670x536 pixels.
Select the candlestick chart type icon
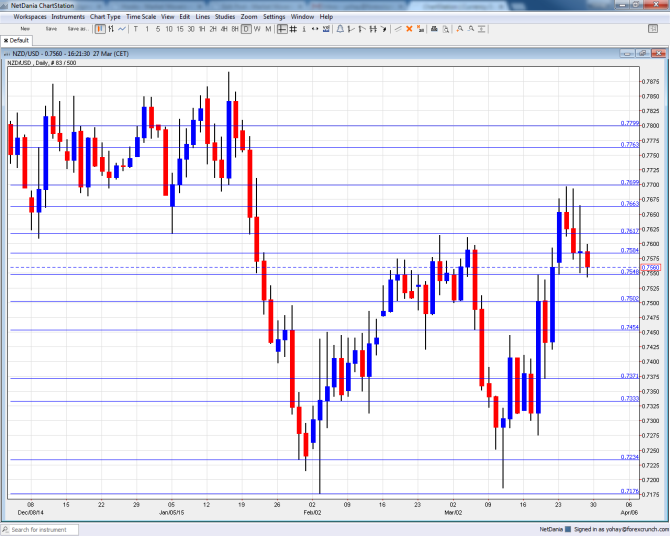pos(100,29)
